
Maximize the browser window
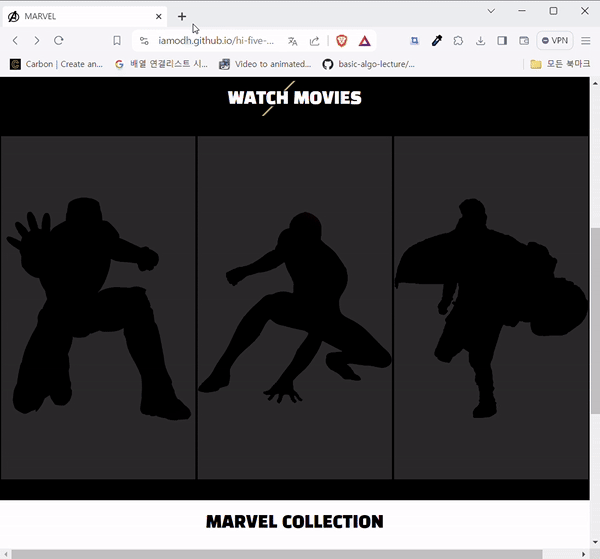[553, 11]
